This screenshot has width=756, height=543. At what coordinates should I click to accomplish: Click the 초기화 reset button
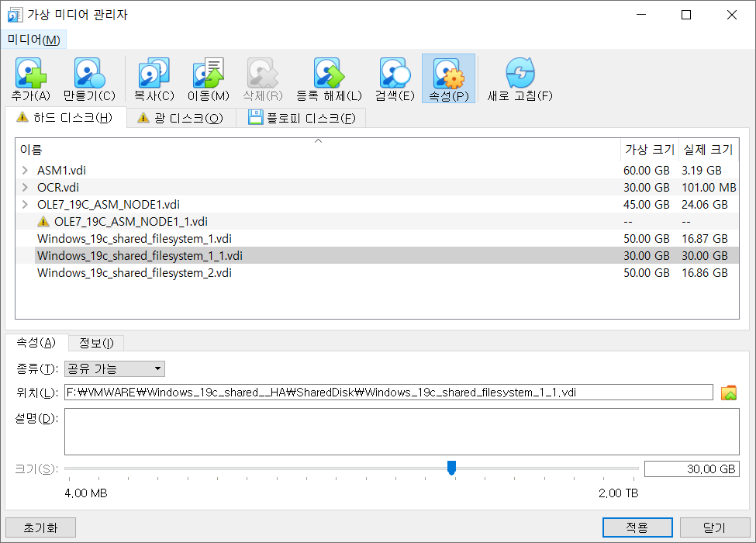[40, 527]
